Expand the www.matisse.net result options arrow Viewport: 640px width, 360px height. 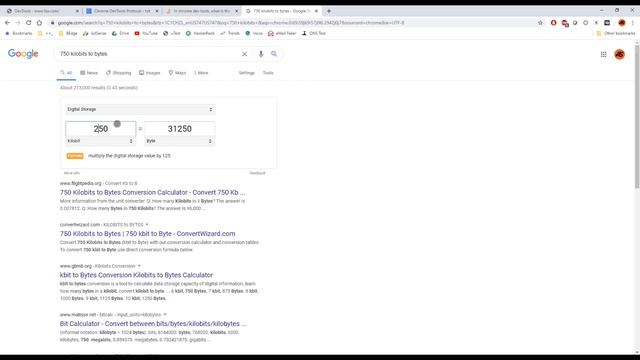165,314
